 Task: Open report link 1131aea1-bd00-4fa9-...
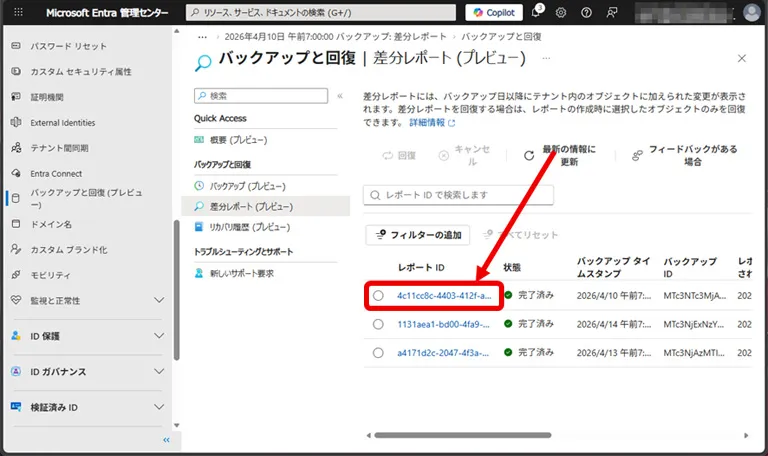(443, 324)
